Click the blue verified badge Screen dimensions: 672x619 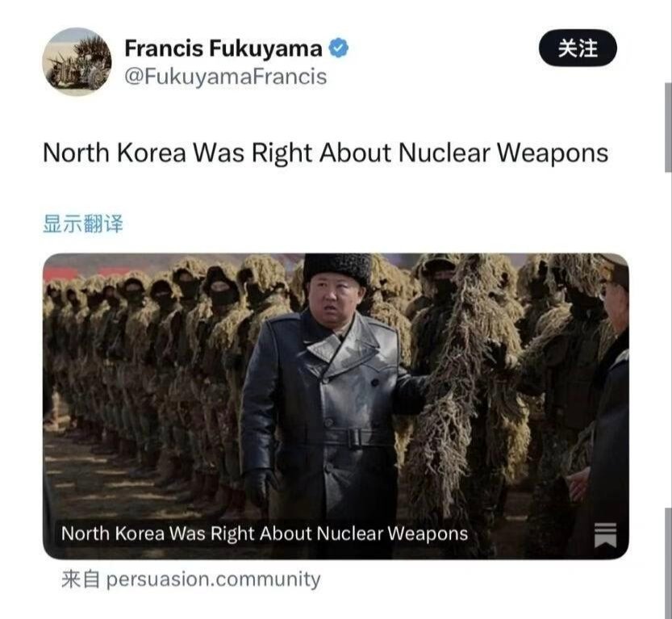[339, 48]
